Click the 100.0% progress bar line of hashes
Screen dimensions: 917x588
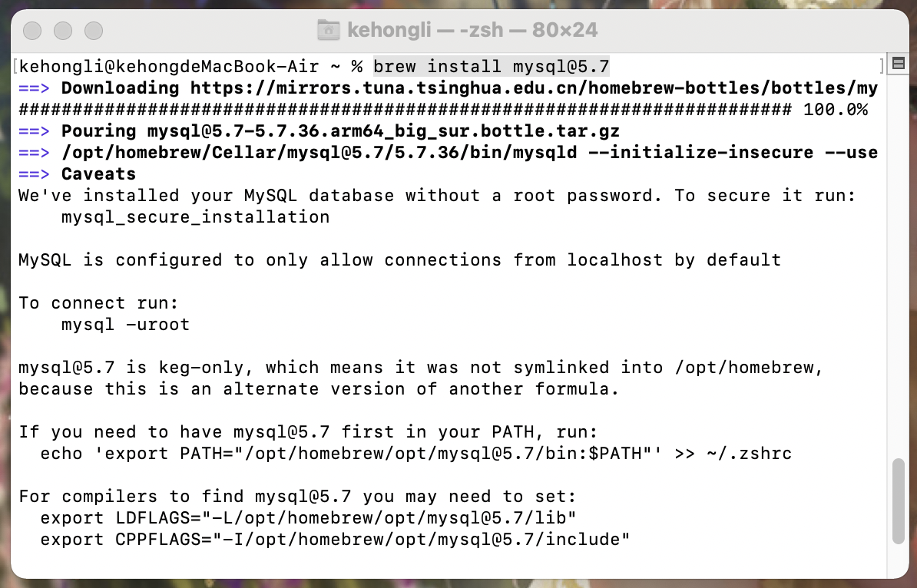443,110
